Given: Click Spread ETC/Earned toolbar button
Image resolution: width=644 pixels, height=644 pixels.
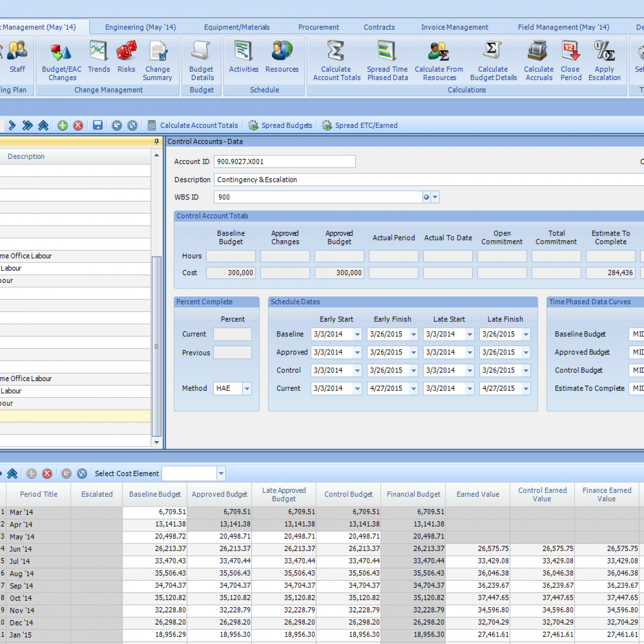Looking at the screenshot, I should [x=360, y=125].
